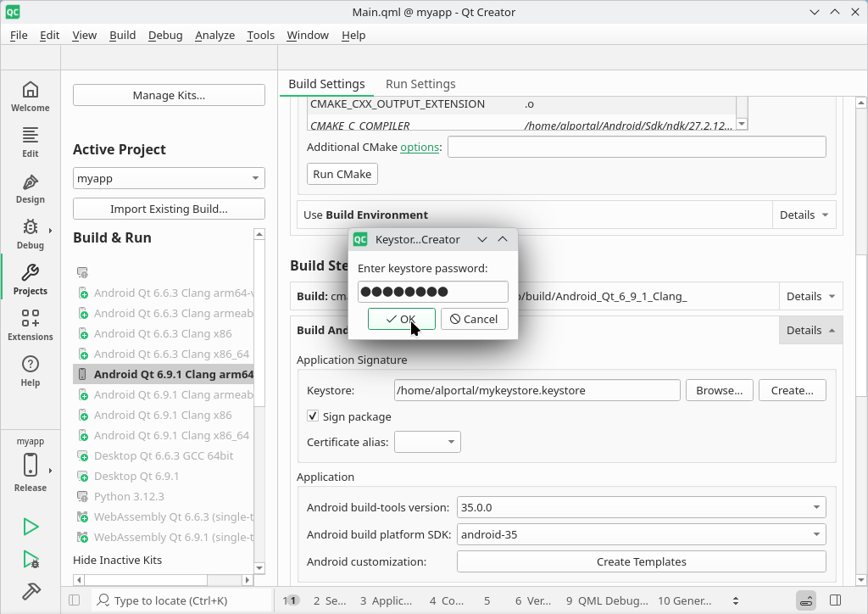Screen dimensions: 868x614
Task: Click the Run CMake button
Action: point(342,174)
